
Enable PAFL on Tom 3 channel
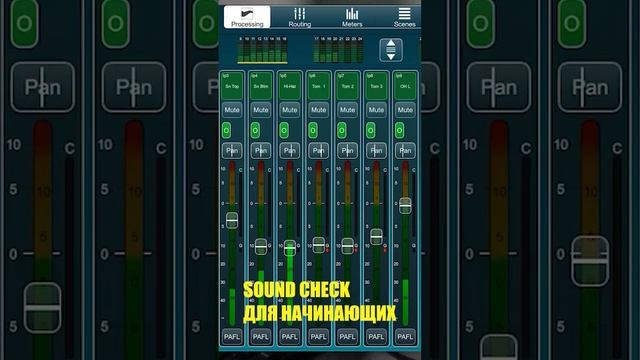pyautogui.click(x=376, y=337)
